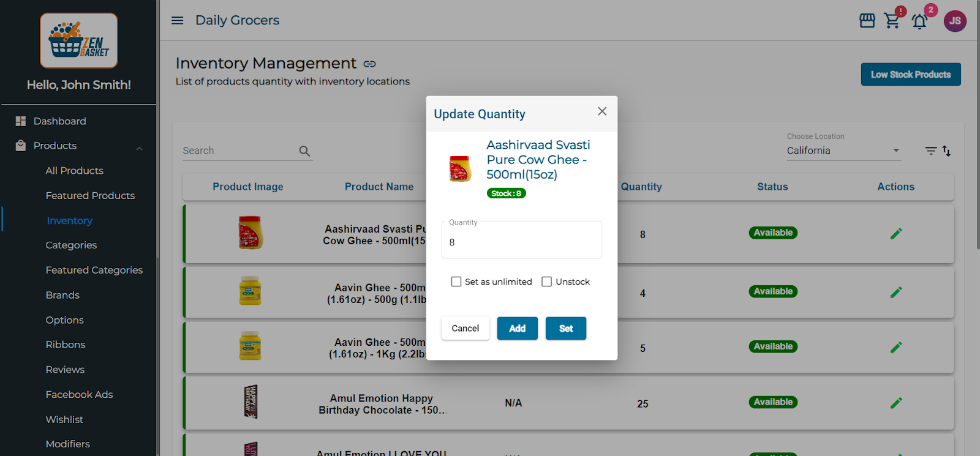Cancel the Update Quantity dialog

tap(465, 329)
